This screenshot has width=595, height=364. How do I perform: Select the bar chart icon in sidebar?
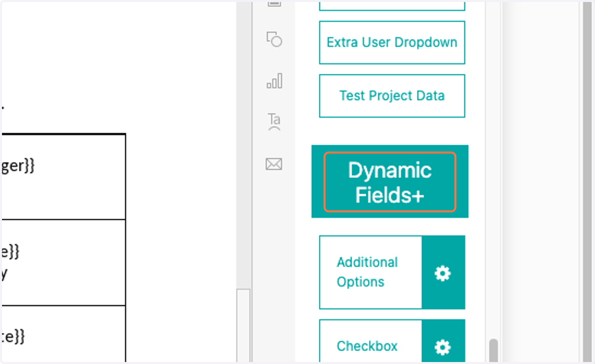click(274, 81)
